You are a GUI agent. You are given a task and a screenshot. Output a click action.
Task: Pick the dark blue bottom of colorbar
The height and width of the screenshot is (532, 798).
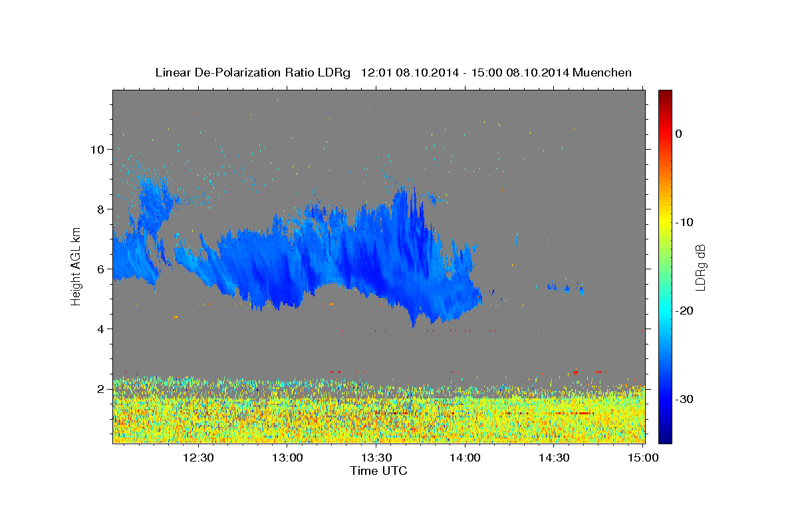point(665,437)
